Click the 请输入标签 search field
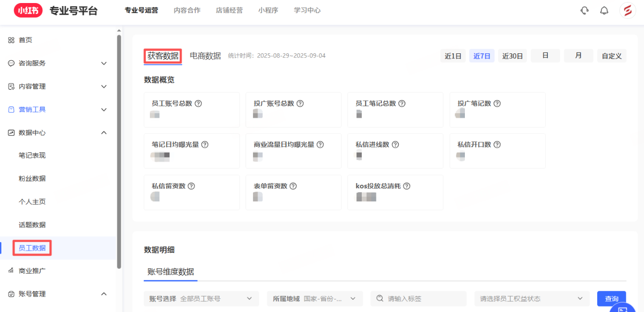Screen dimensions: 644x312 423,298
